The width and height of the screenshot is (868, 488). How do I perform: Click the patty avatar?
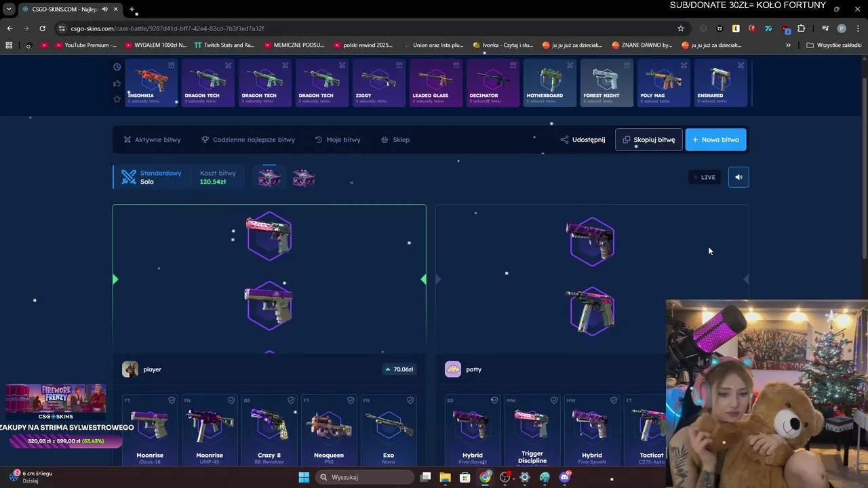coord(453,369)
